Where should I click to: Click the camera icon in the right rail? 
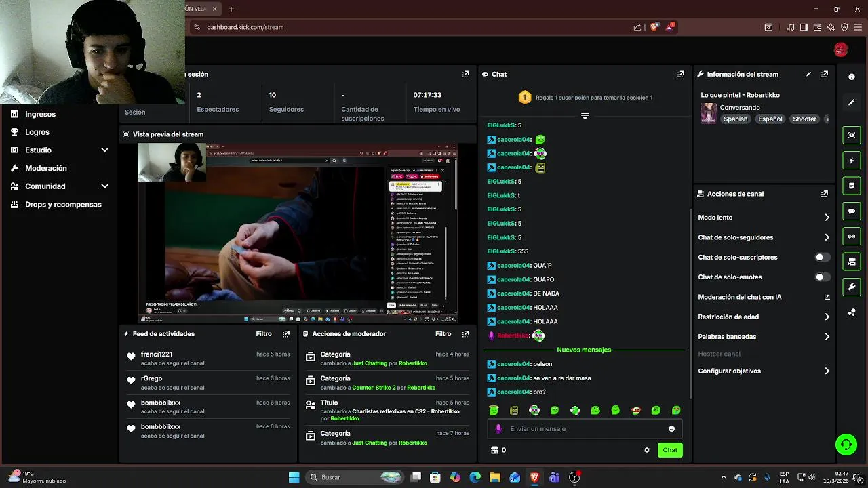852,262
